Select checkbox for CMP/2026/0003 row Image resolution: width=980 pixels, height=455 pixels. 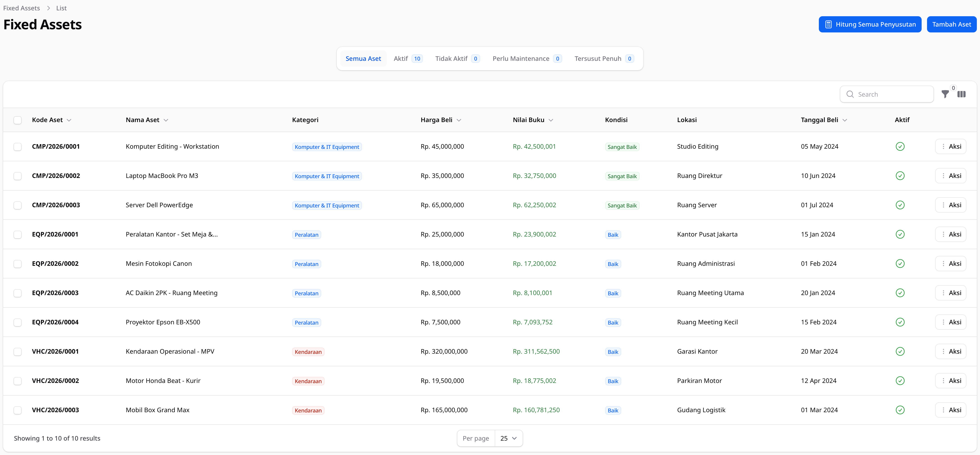point(18,205)
